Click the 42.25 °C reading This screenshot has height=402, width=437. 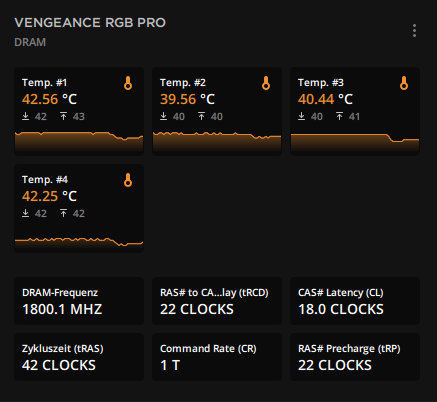tap(49, 196)
